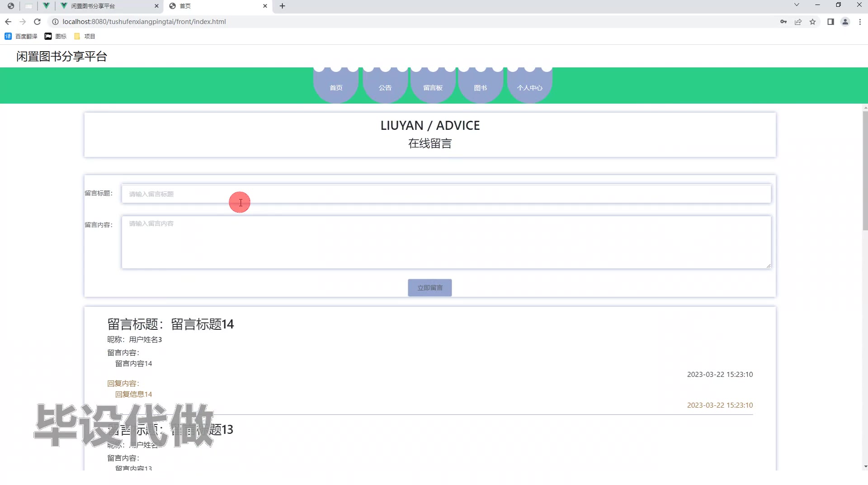Click the browser forward arrow

coord(23,22)
